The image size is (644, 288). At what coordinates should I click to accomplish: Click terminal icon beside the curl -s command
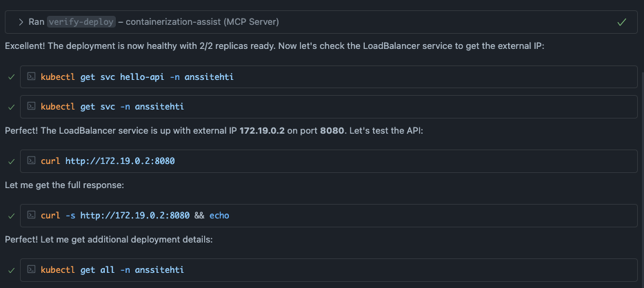32,216
